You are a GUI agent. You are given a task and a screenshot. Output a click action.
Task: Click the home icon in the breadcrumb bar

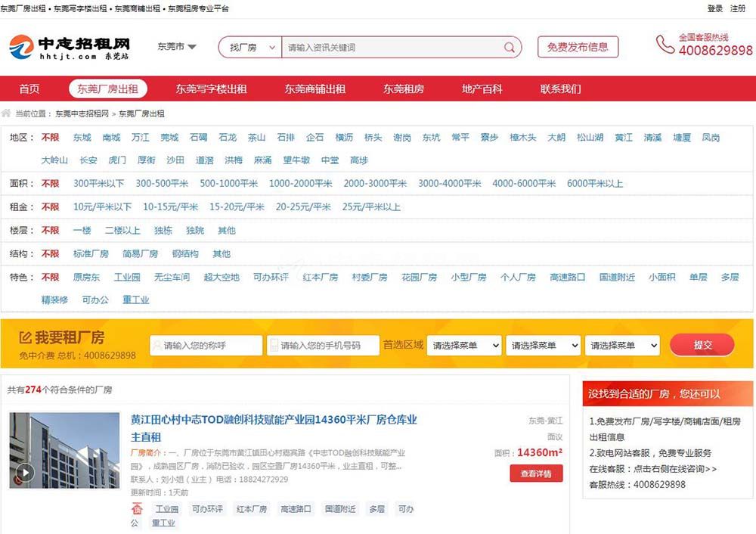click(6, 113)
